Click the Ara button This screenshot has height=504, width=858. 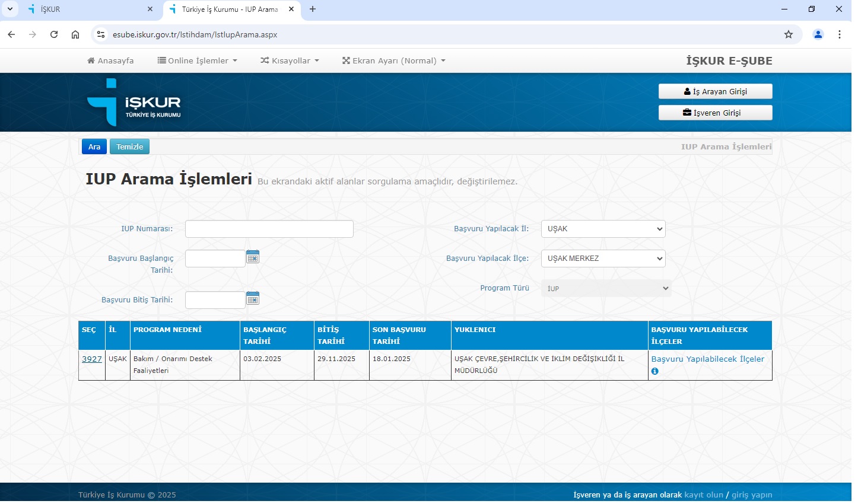click(x=94, y=146)
